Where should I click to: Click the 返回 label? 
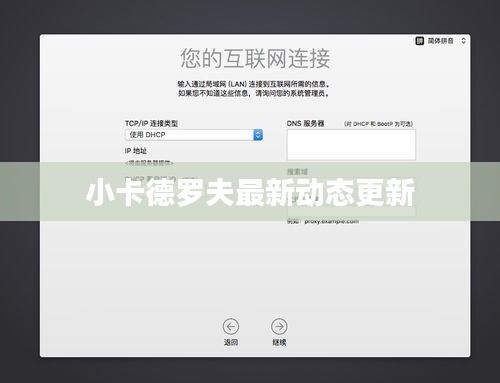click(x=231, y=342)
